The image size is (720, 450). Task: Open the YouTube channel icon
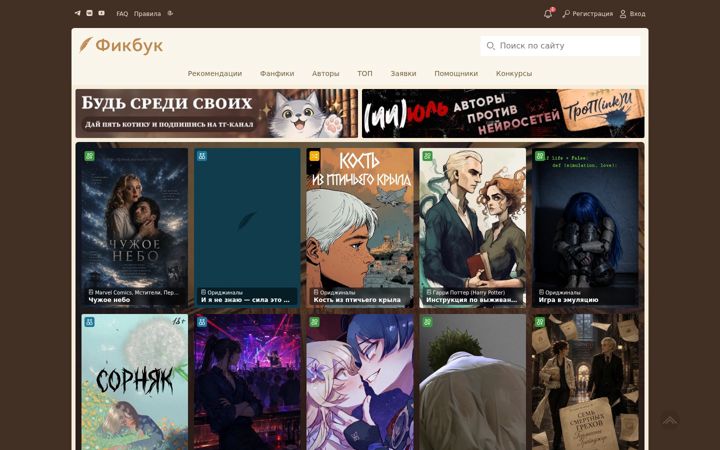(x=101, y=13)
